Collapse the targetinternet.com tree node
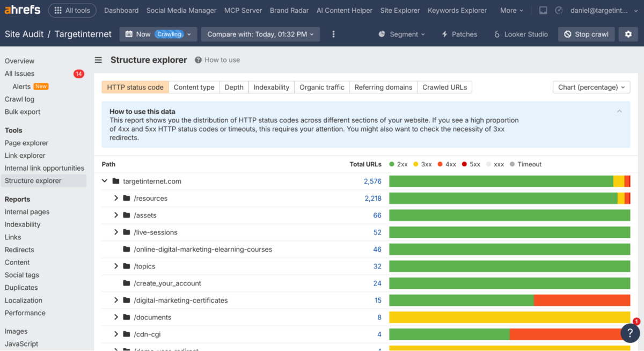The image size is (644, 351). tap(105, 181)
